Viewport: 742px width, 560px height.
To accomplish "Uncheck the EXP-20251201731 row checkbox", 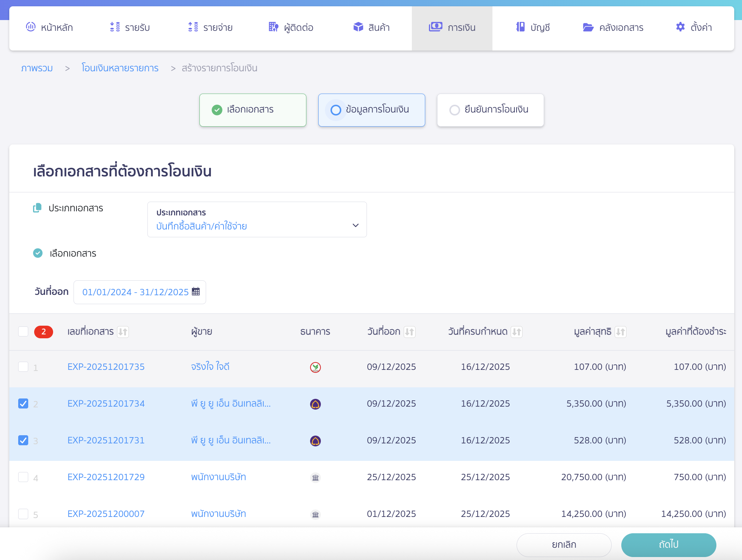I will [x=23, y=440].
